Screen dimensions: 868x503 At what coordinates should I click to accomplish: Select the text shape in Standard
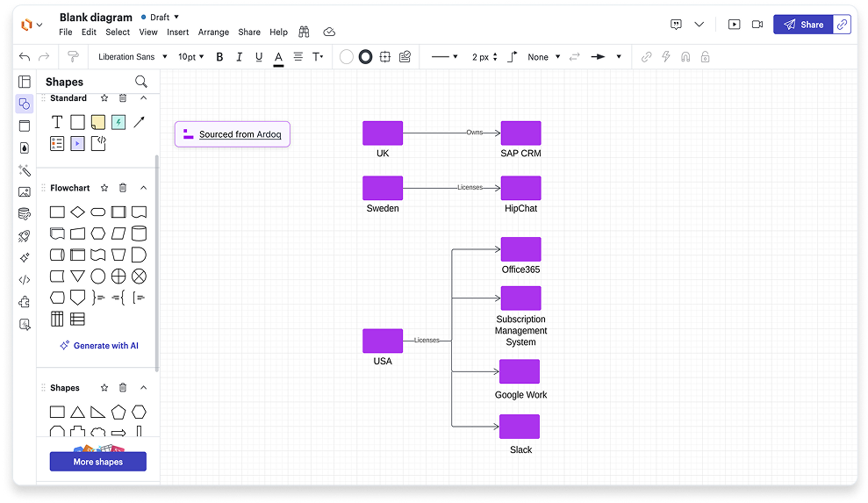57,122
